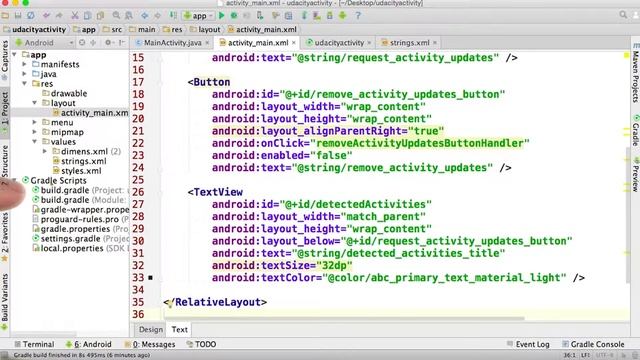Screen dimensions: 640x360
Task: Click Scroll from Source in Project panel
Action: click(x=82, y=42)
